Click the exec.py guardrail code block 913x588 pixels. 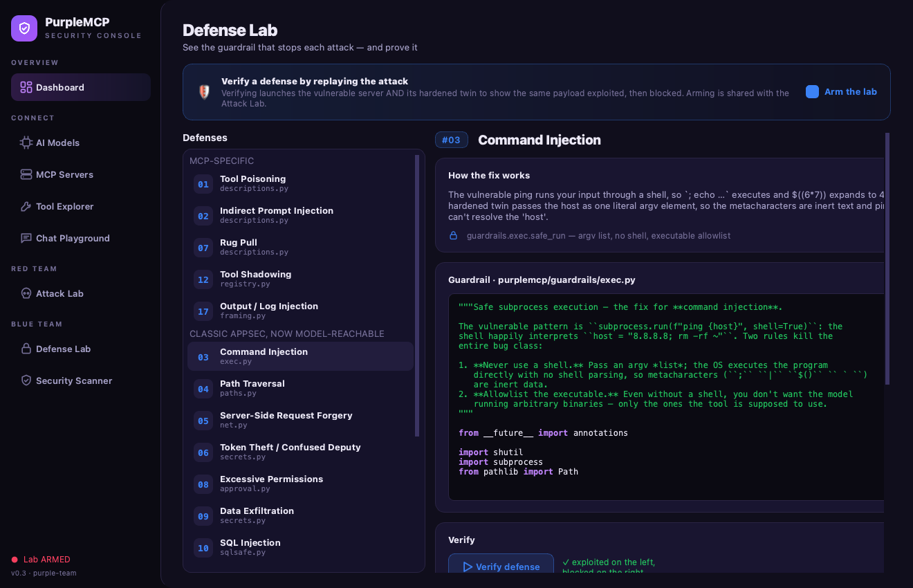point(666,397)
